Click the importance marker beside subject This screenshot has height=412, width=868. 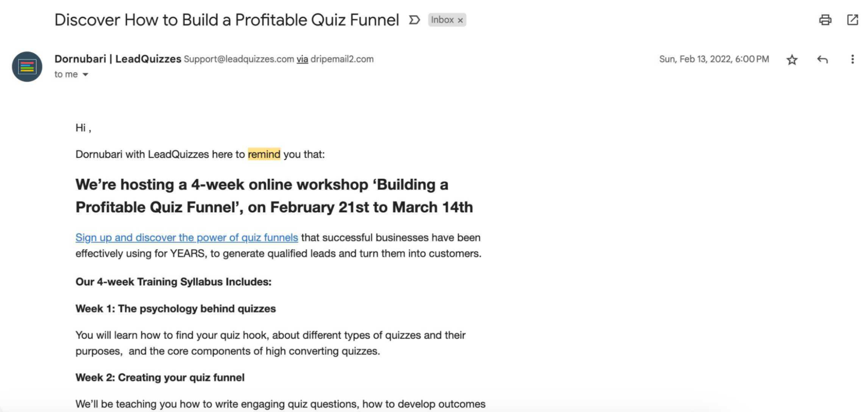414,20
